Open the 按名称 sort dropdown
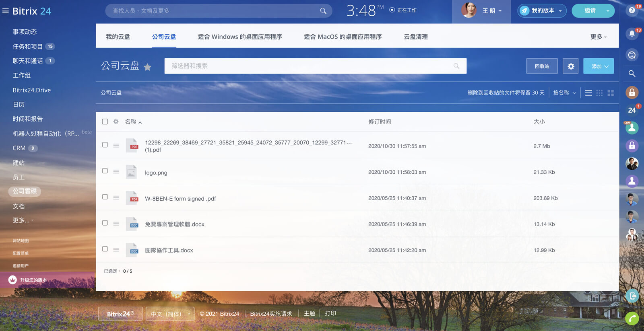The width and height of the screenshot is (644, 331). [x=565, y=93]
